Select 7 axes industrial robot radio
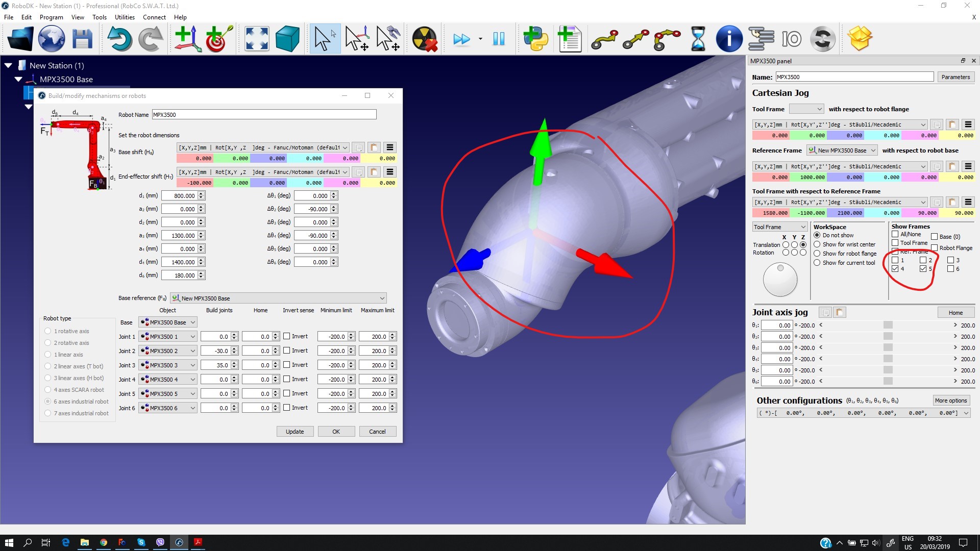The height and width of the screenshot is (551, 980). [48, 413]
